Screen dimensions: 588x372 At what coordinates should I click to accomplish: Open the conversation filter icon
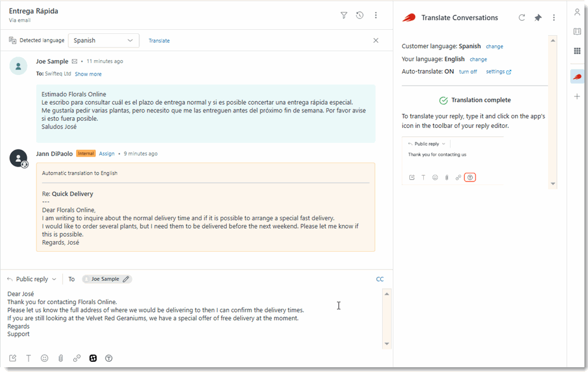click(x=343, y=15)
